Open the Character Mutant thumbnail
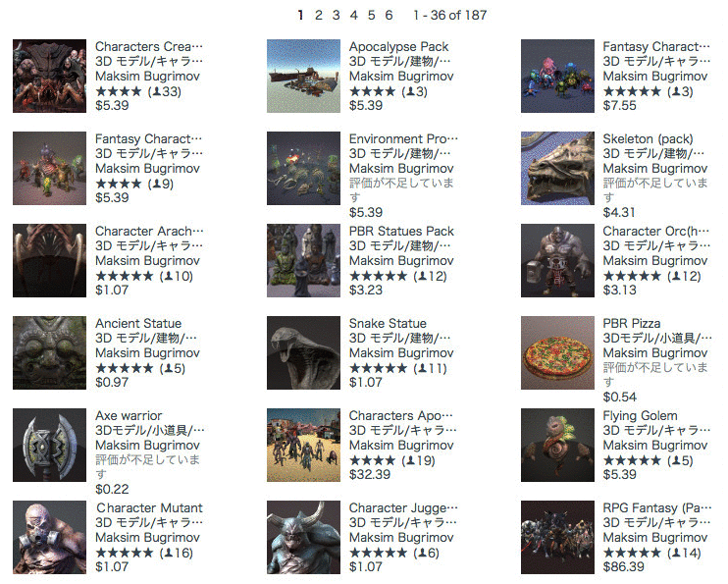Screen dimensions: 728x584 tap(49, 537)
